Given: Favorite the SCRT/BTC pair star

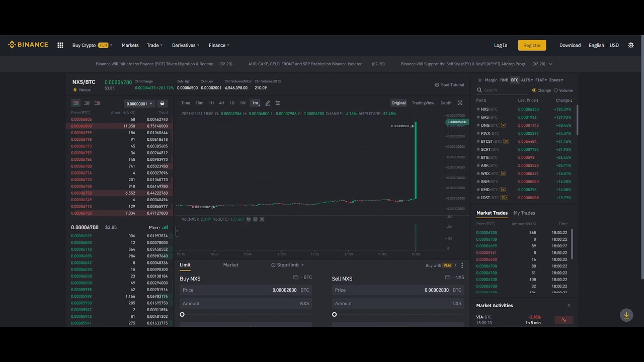Looking at the screenshot, I should [x=478, y=149].
